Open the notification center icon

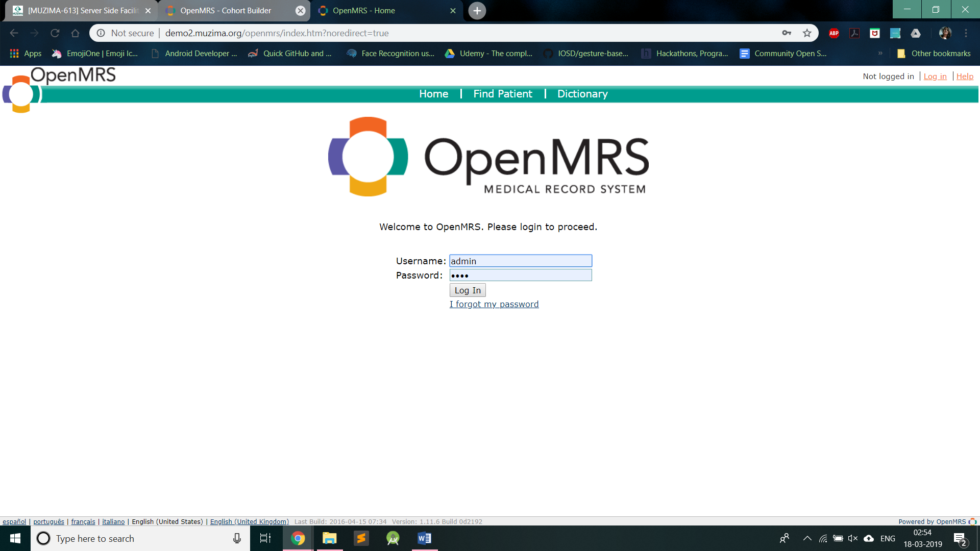[960, 539]
